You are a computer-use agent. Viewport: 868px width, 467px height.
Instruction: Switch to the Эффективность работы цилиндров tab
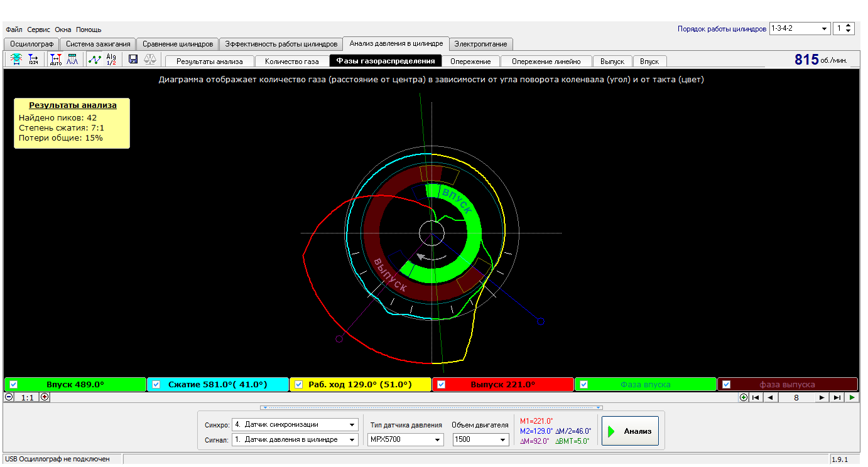pos(281,44)
